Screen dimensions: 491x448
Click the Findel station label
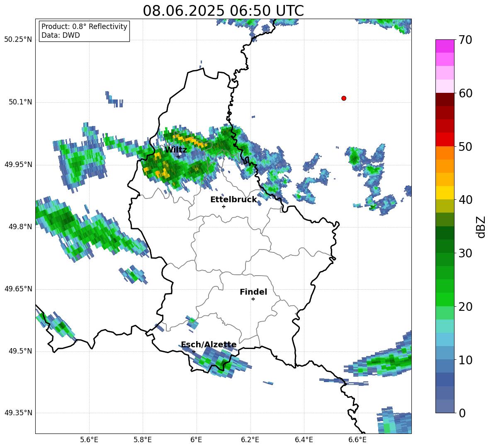pos(253,292)
